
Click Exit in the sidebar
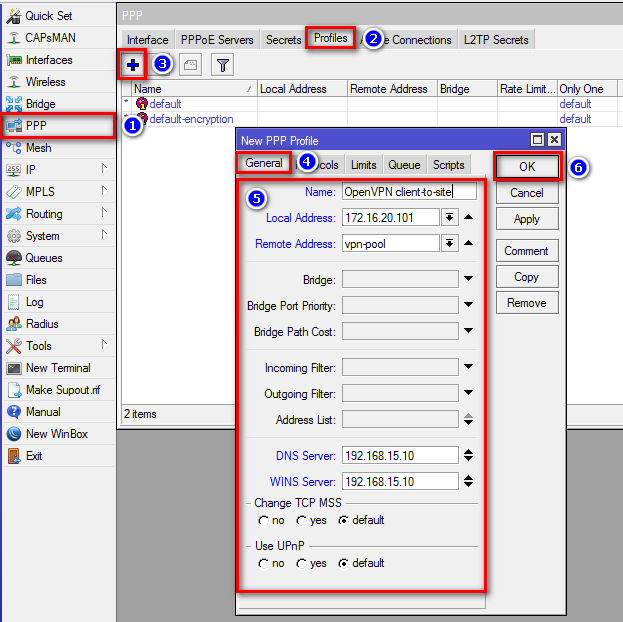[x=59, y=456]
